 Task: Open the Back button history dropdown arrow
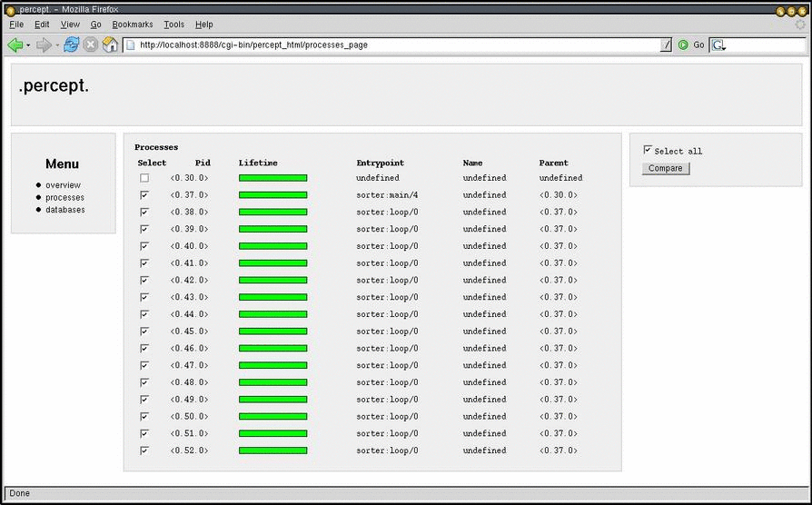[x=28, y=45]
